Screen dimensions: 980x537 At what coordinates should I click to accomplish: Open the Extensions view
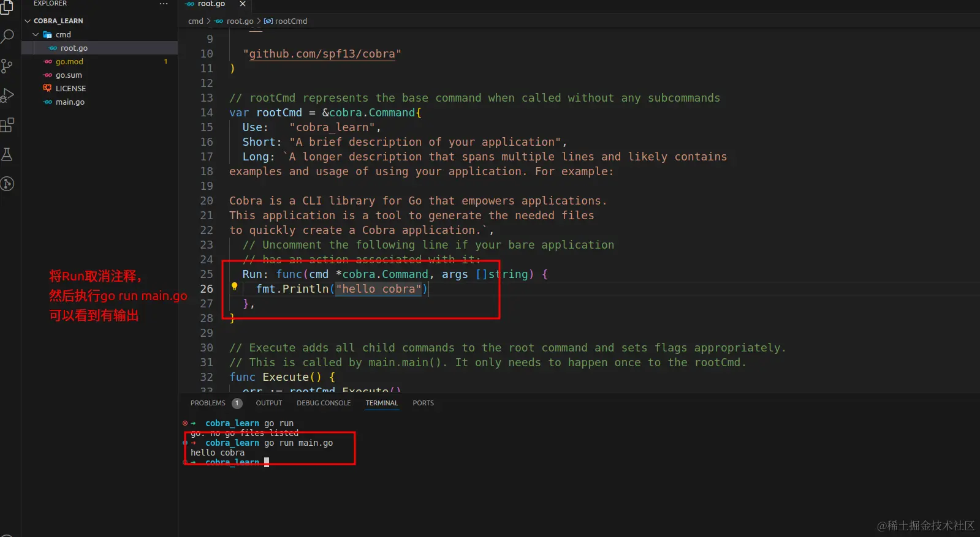pos(7,125)
